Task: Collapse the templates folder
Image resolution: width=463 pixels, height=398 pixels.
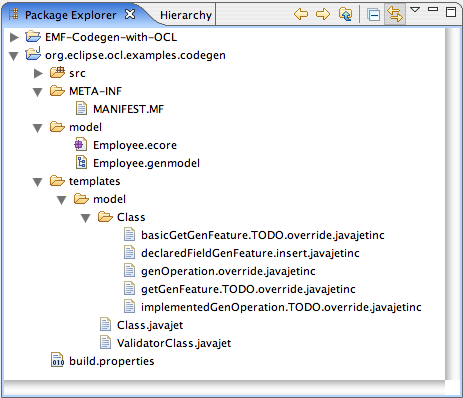Action: 38,182
